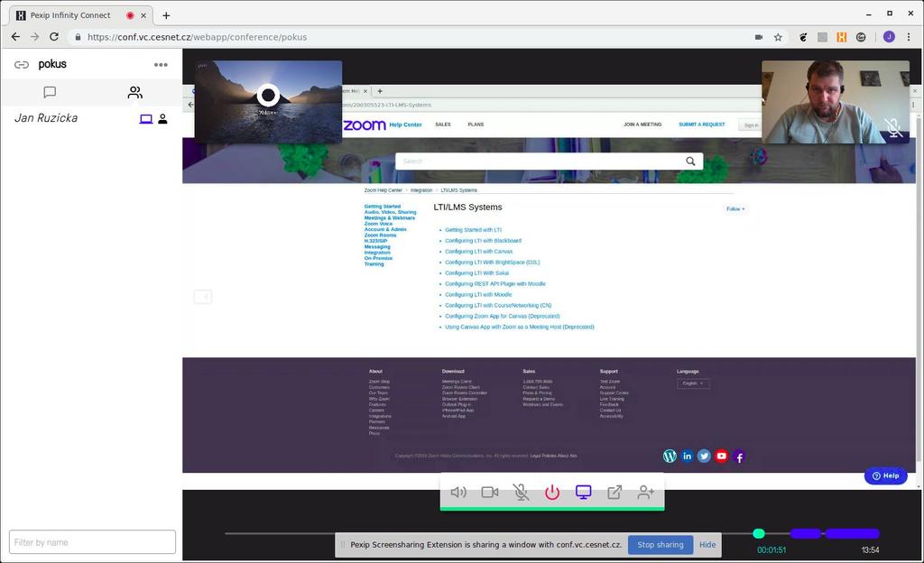
Task: Toggle screen sharing via purple monitor icon
Action: 584,492
